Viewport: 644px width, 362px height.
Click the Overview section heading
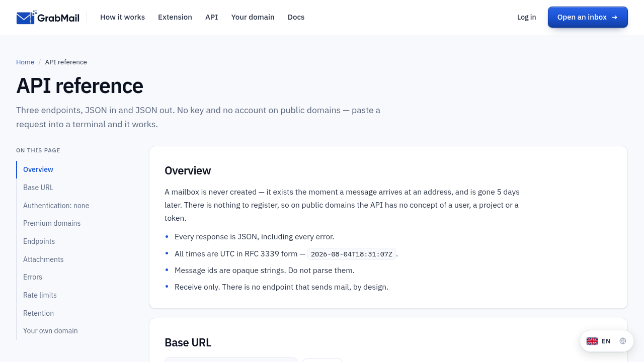pyautogui.click(x=188, y=170)
